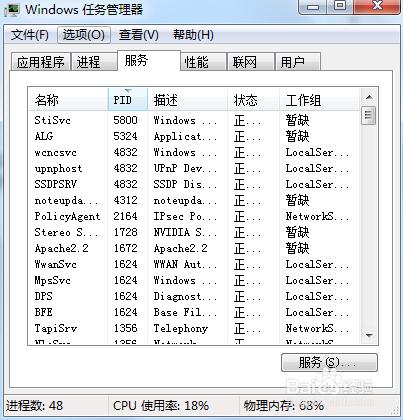403x420 pixels.
Task: Sort by the PID column header
Action: [128, 100]
